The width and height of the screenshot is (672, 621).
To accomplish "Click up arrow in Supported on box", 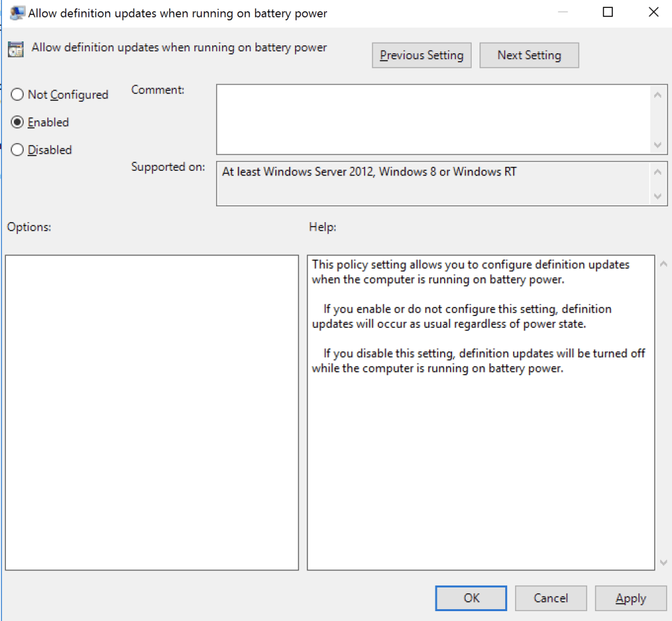I will coord(658,172).
